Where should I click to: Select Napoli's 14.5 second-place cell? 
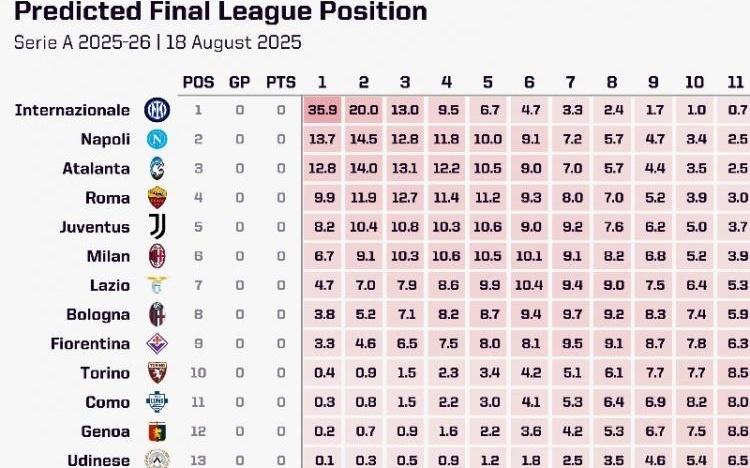tap(364, 139)
